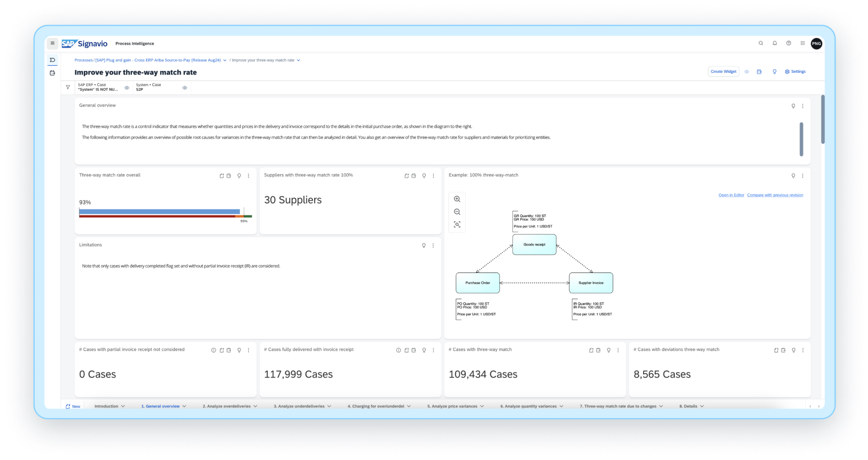
Task: Zoom in on the three-way-match diagram
Action: 457,199
